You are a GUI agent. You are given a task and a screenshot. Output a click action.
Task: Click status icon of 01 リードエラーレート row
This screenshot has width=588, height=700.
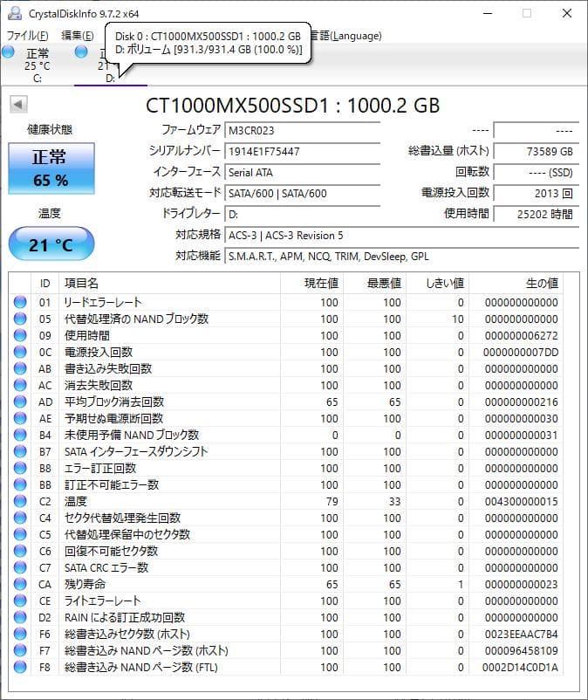[x=20, y=302]
